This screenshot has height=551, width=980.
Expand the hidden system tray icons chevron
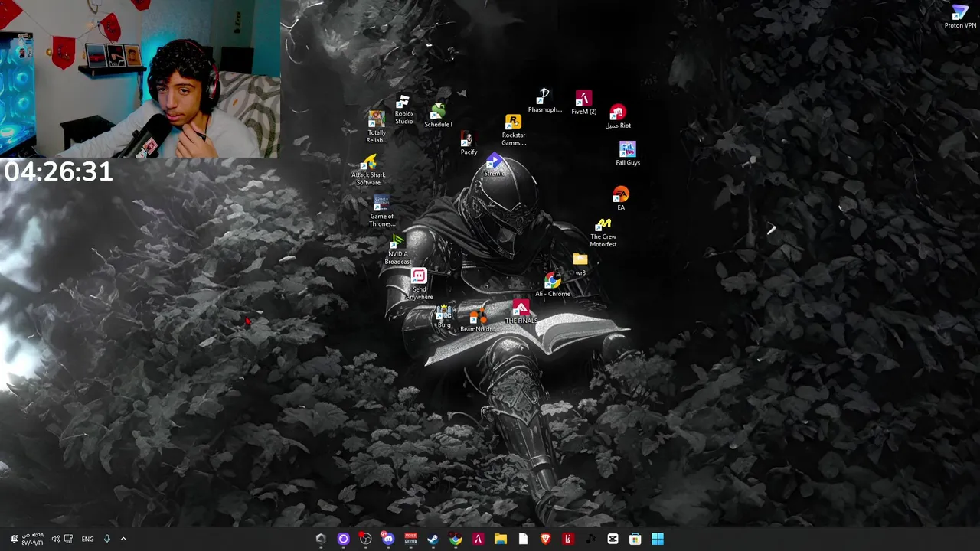(x=123, y=539)
